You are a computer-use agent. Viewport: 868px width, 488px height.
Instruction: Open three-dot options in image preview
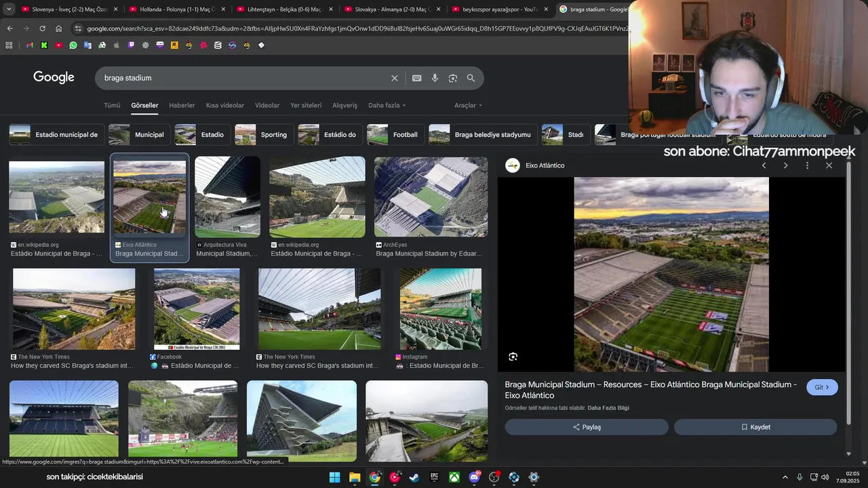pyautogui.click(x=807, y=165)
